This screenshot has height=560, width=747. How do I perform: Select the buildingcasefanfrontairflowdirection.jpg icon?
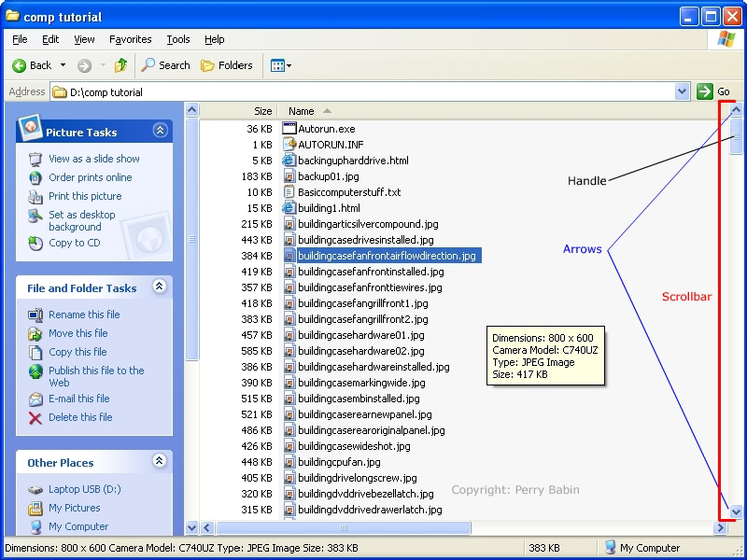click(289, 256)
